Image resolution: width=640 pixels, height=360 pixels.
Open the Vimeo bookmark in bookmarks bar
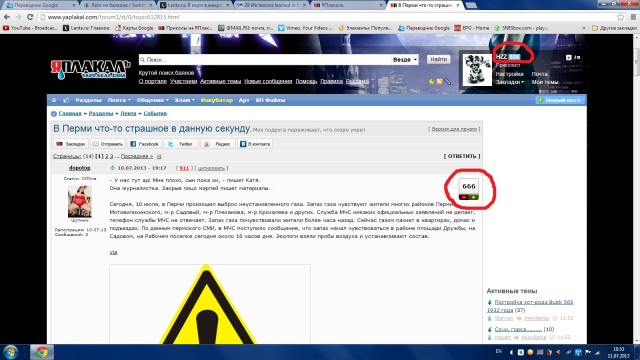click(x=305, y=28)
